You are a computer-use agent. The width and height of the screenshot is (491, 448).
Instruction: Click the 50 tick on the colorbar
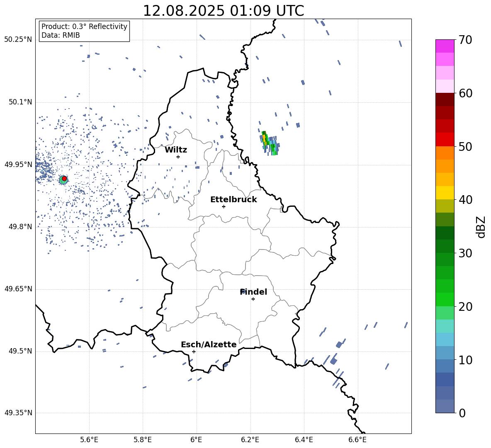coord(465,146)
